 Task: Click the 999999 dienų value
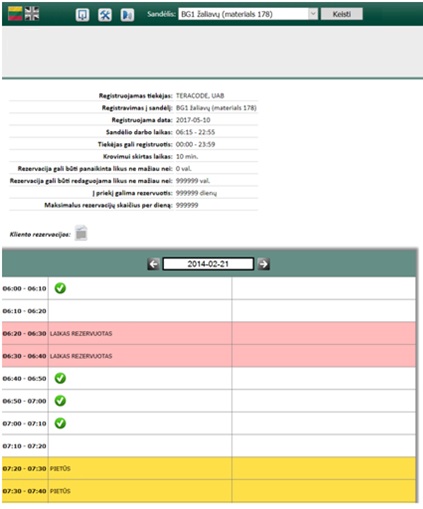[x=196, y=193]
